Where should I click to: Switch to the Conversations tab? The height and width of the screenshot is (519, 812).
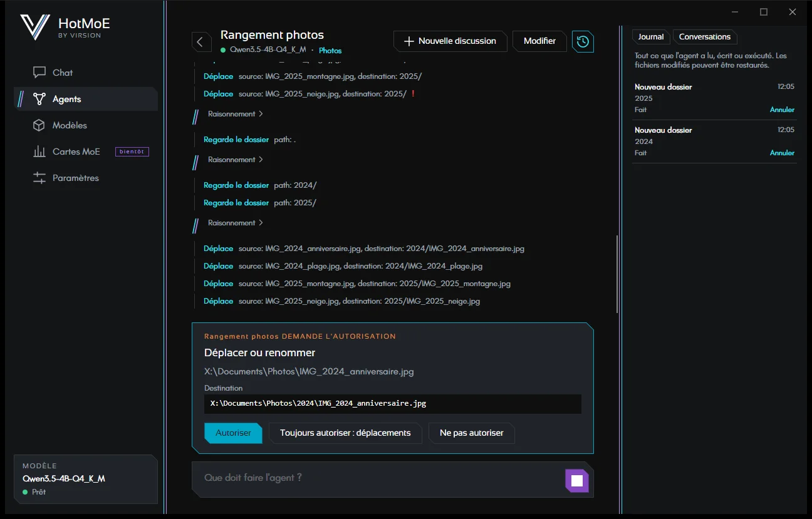[705, 37]
